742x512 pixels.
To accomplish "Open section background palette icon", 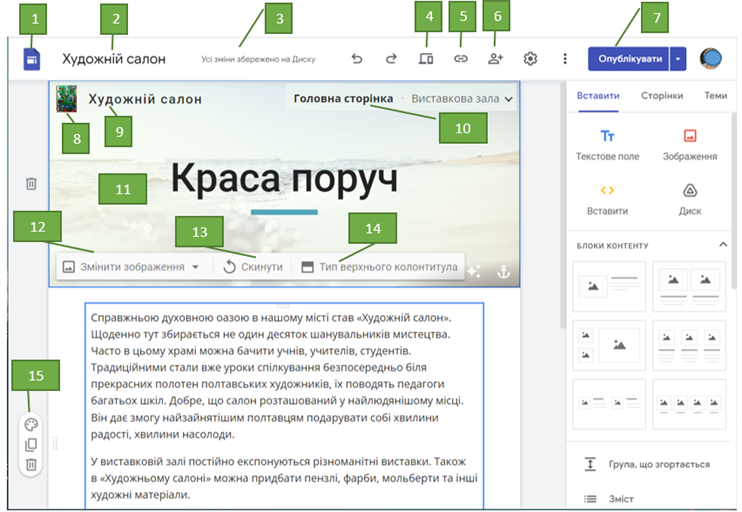I will pos(31,424).
